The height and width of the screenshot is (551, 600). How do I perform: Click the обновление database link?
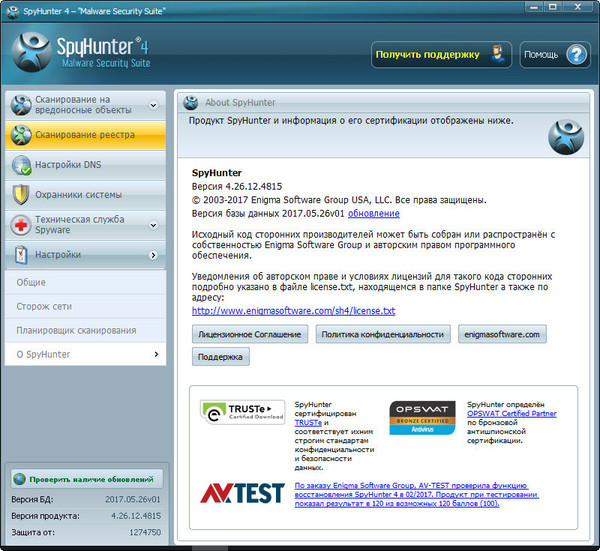click(373, 214)
